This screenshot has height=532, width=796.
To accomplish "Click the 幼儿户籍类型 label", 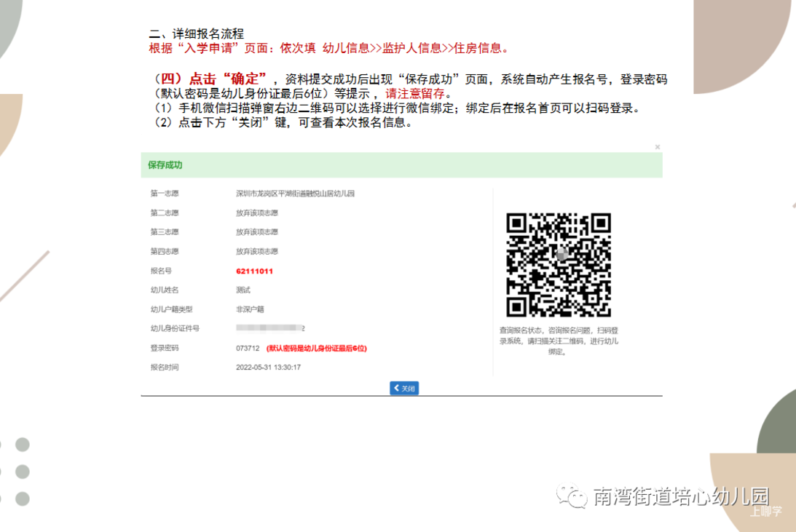I will (x=172, y=309).
